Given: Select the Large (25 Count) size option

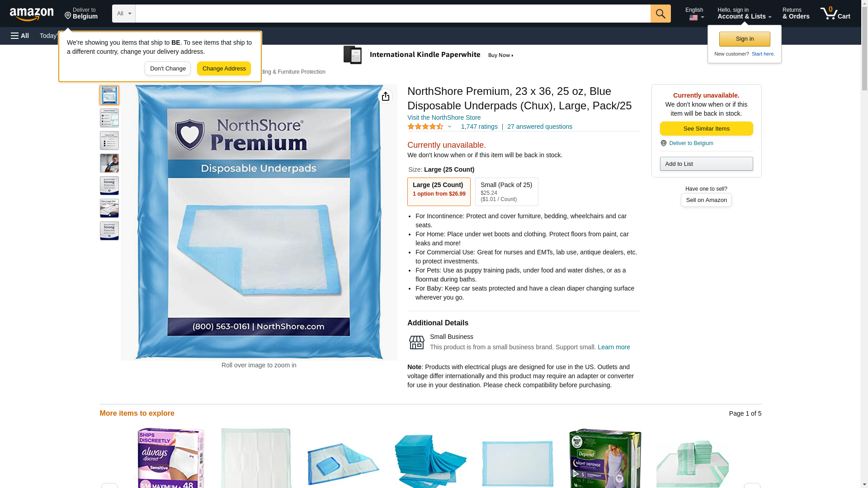Looking at the screenshot, I should (x=439, y=192).
